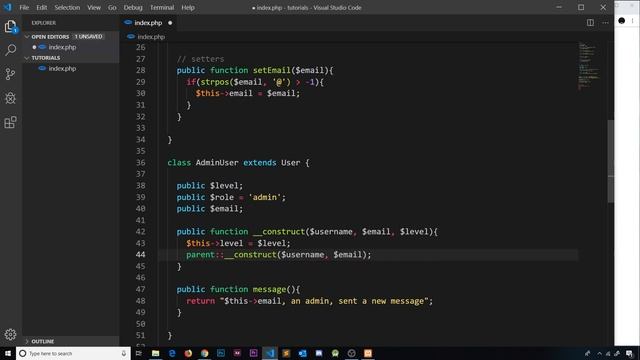Click '// setters' comment line
640x360 pixels.
(x=200, y=59)
